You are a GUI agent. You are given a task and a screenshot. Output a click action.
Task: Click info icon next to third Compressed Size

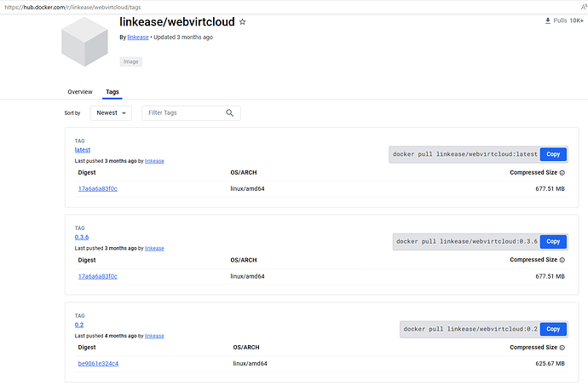point(563,348)
